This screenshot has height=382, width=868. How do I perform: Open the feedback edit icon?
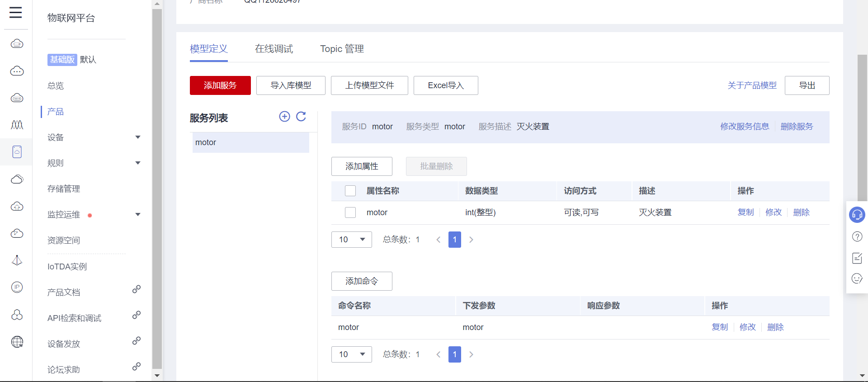point(857,258)
